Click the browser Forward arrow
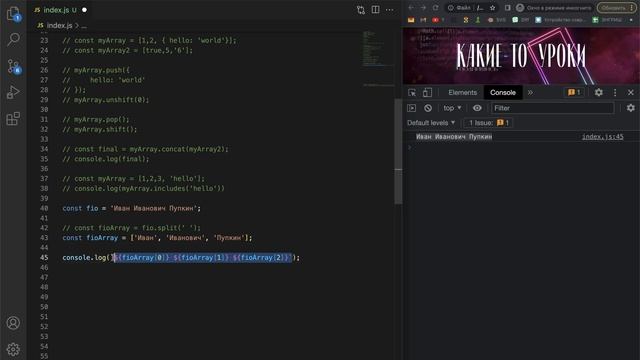The image size is (640, 360). 423,8
